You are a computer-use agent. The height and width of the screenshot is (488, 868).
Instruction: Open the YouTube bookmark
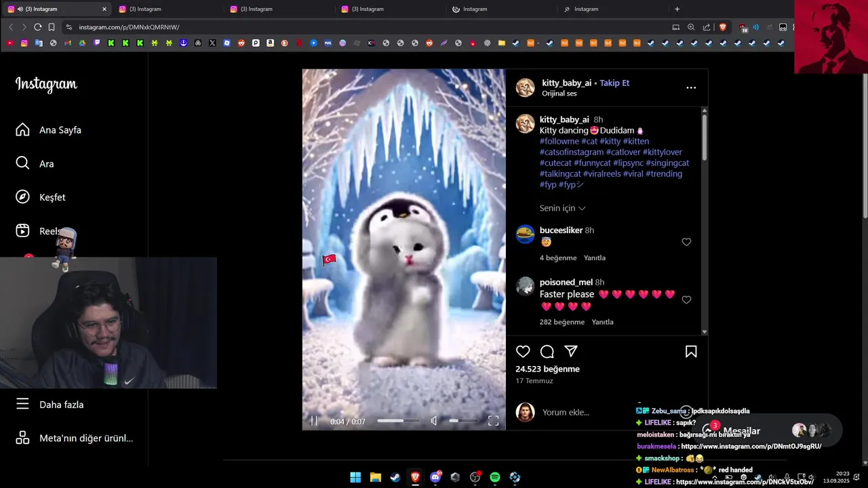coord(9,43)
